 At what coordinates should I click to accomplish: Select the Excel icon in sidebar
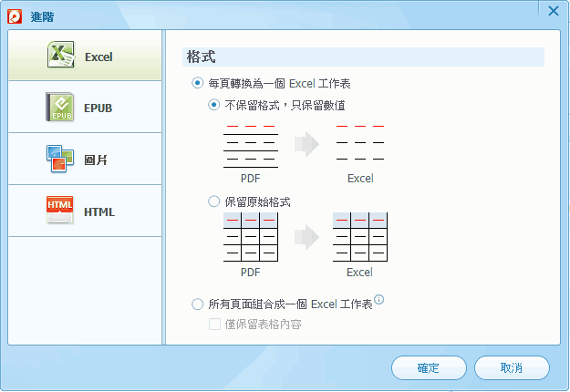61,55
